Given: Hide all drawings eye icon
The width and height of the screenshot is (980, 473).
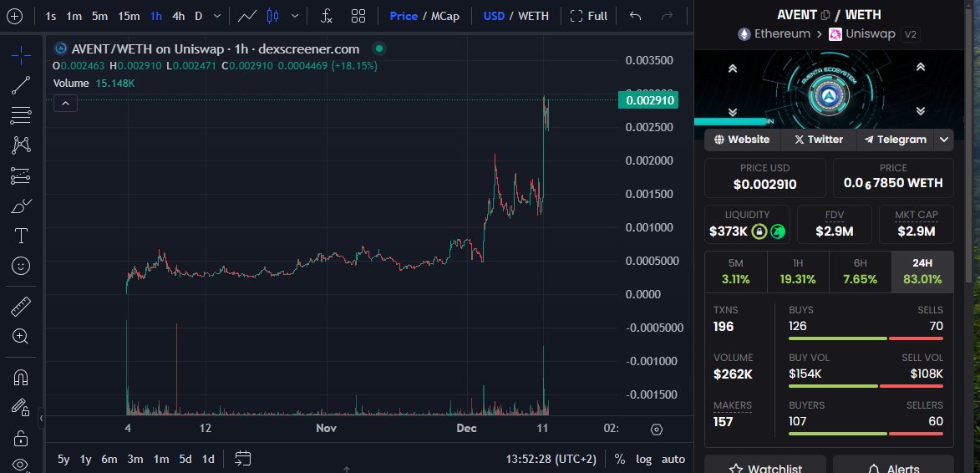Looking at the screenshot, I should [x=21, y=465].
